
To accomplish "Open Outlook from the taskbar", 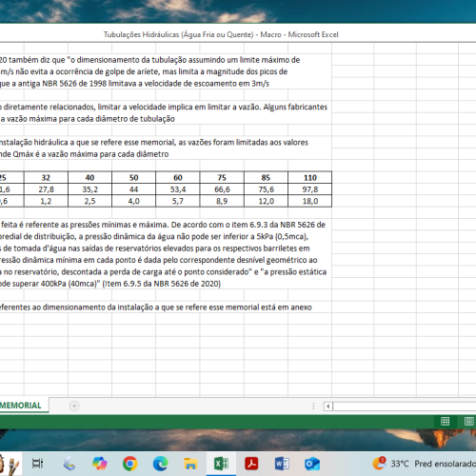I will point(312,464).
